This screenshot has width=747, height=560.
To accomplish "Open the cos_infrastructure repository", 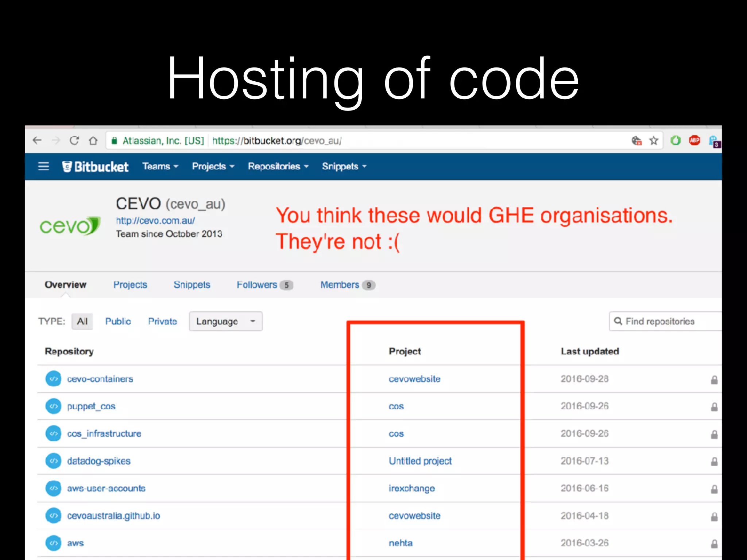I will pyautogui.click(x=104, y=433).
